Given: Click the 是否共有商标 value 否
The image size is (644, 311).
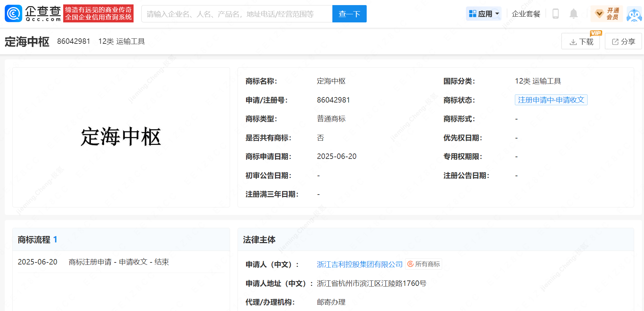Looking at the screenshot, I should [x=320, y=138].
